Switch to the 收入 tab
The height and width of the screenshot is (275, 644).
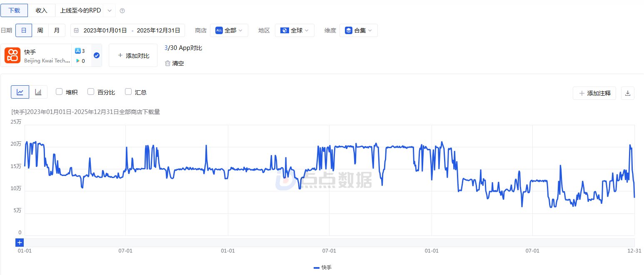pos(42,10)
